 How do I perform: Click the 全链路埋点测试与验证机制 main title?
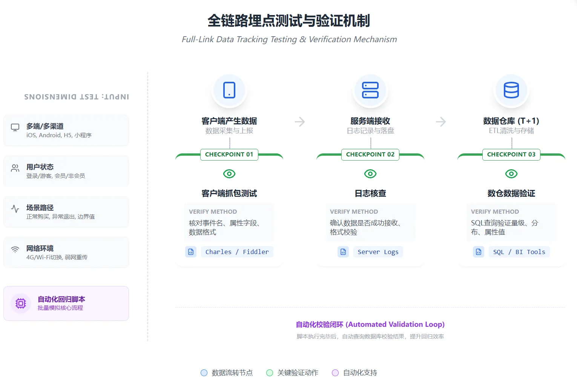coord(289,21)
